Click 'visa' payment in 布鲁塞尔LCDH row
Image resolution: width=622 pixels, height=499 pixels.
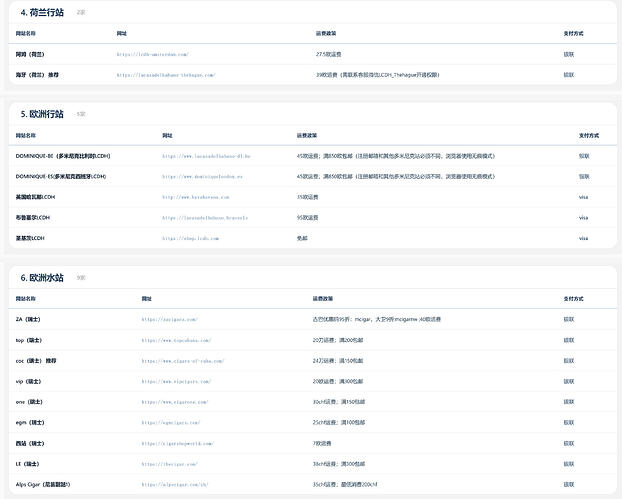[584, 218]
